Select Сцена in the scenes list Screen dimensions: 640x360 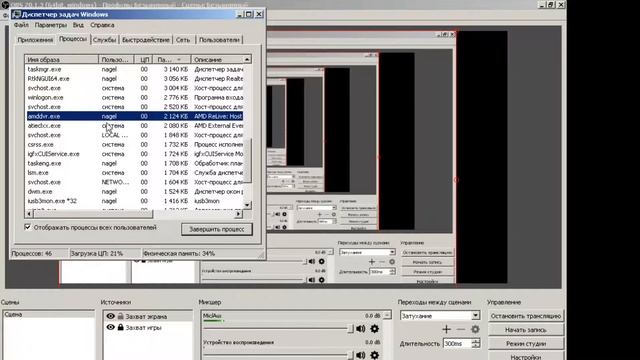(48, 315)
